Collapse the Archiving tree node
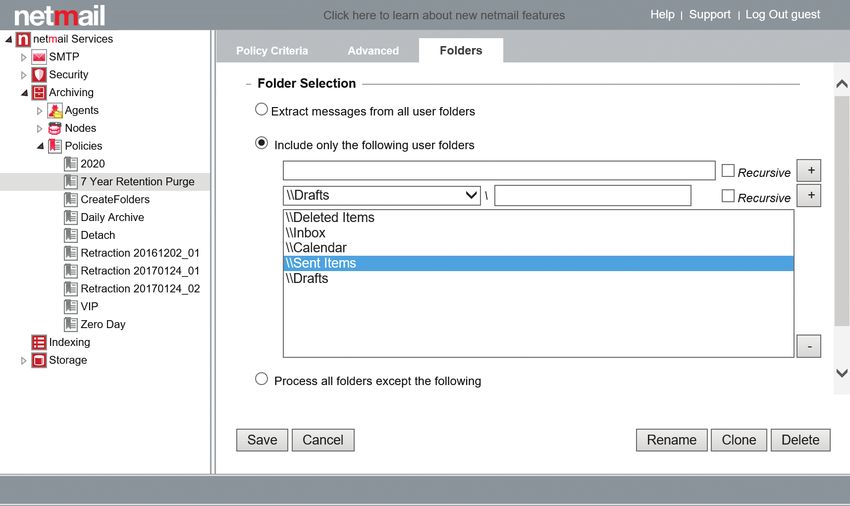The image size is (850, 506). click(x=24, y=93)
